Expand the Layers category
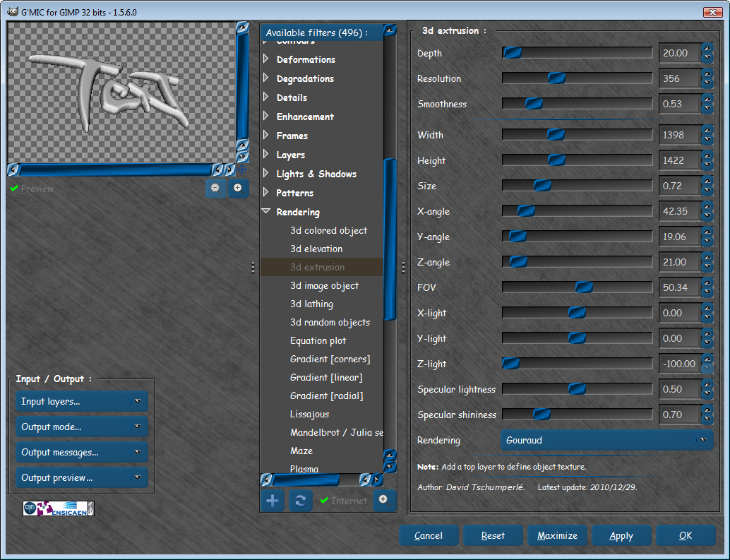 point(266,155)
